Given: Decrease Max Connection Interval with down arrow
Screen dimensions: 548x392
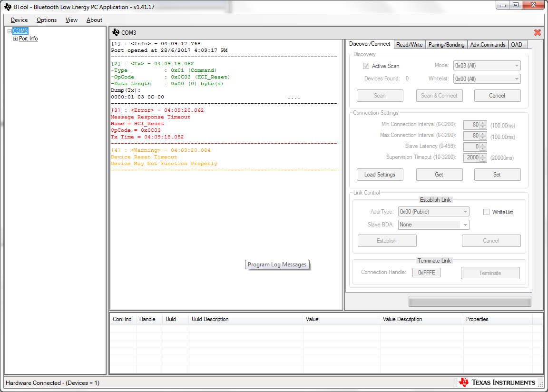Looking at the screenshot, I should [x=483, y=138].
